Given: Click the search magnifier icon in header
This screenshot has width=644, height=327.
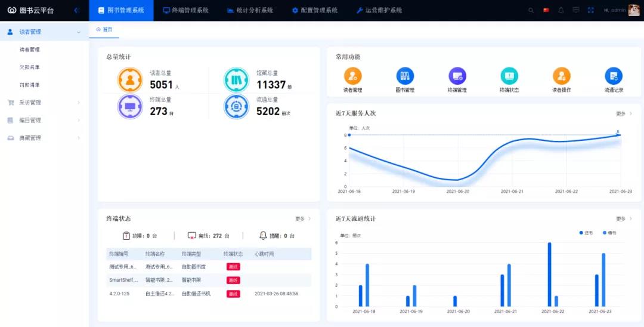Looking at the screenshot, I should (x=531, y=10).
